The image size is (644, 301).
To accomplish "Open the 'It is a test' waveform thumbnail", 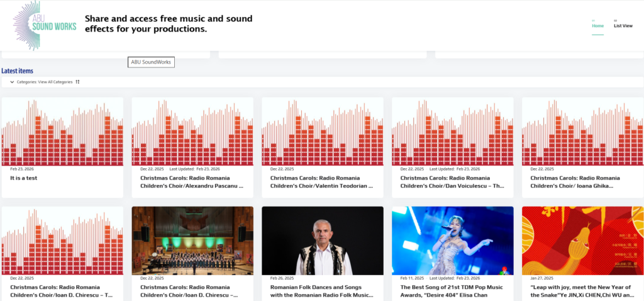I will coord(62,132).
